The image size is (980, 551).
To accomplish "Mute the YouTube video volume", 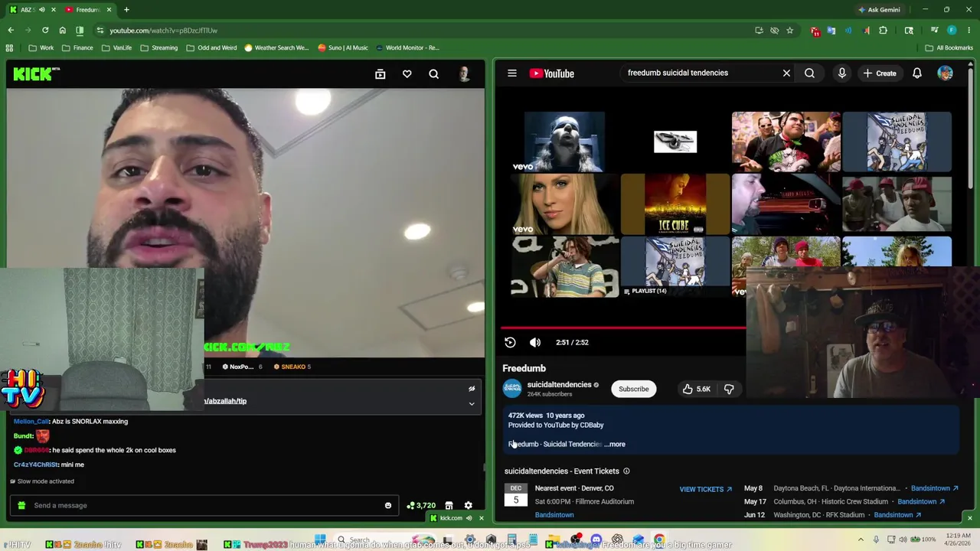I will [535, 343].
